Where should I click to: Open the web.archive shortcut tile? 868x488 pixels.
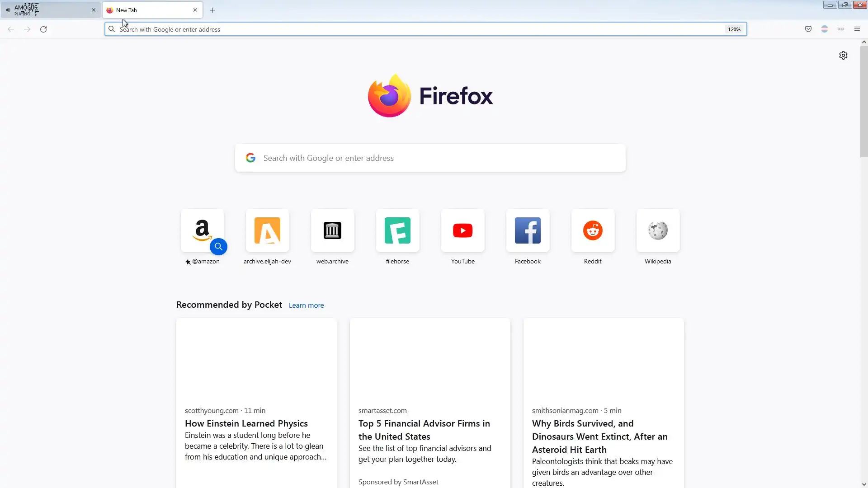(332, 231)
